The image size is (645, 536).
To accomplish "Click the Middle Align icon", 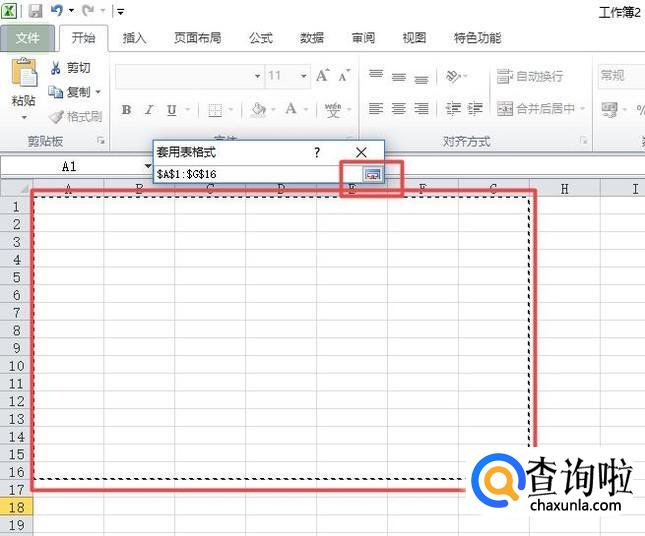I will point(399,77).
